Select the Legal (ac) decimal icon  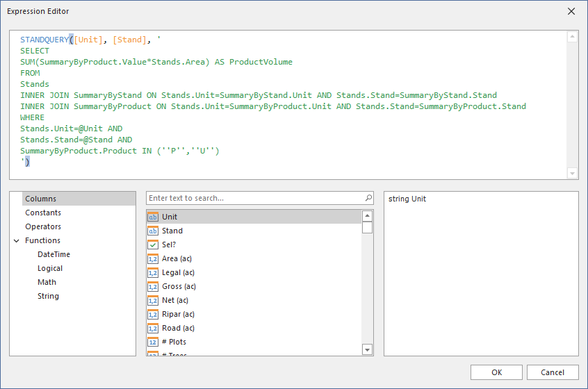click(153, 272)
